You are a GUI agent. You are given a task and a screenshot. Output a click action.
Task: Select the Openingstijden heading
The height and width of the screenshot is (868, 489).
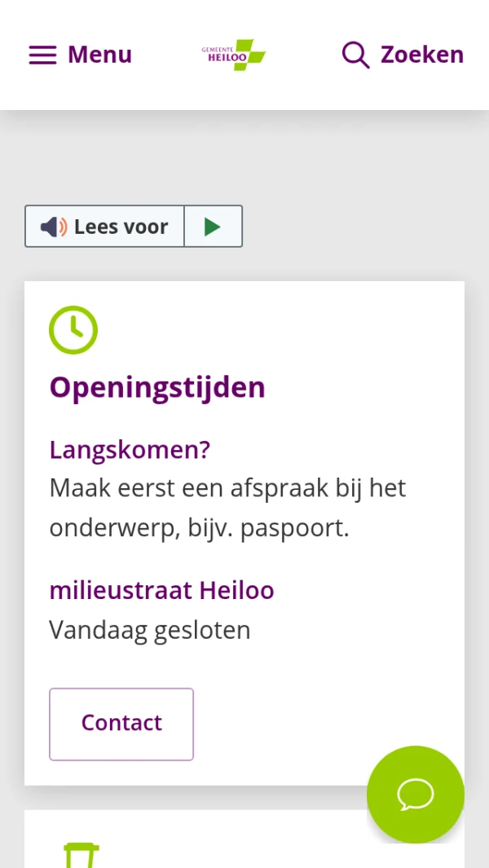point(157,387)
